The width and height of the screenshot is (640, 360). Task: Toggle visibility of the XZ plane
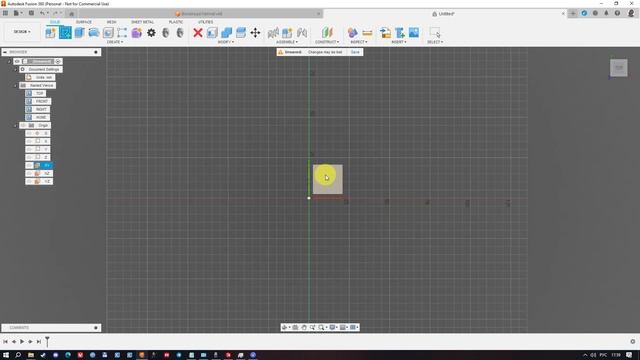click(x=29, y=173)
